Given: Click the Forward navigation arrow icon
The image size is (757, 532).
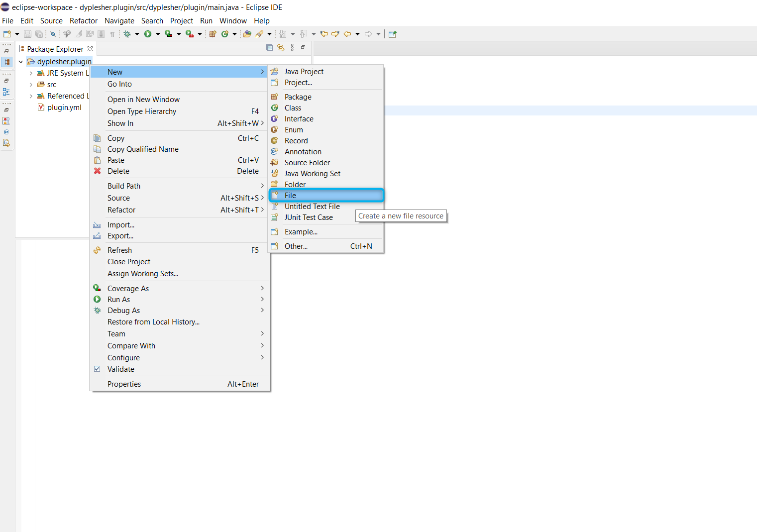Looking at the screenshot, I should click(x=368, y=34).
